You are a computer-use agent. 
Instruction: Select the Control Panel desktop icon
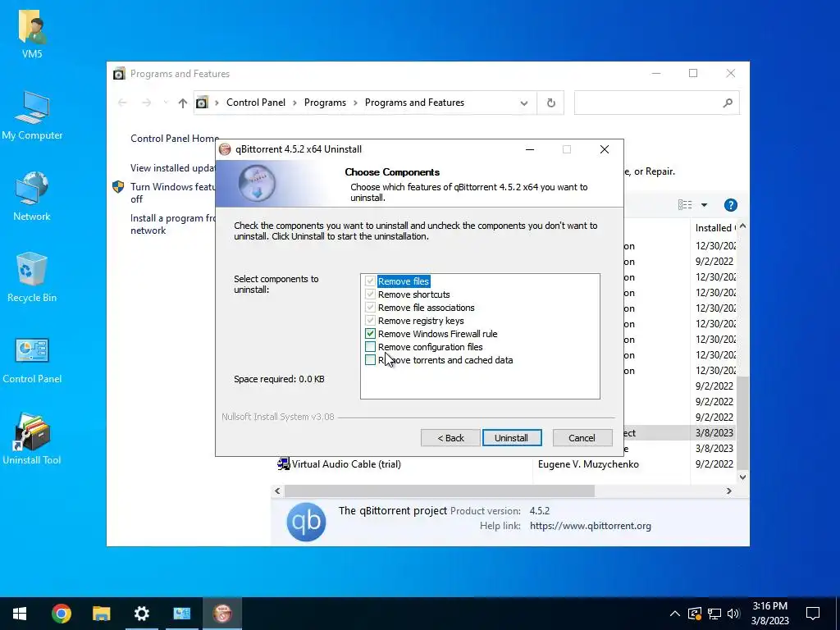coord(32,360)
